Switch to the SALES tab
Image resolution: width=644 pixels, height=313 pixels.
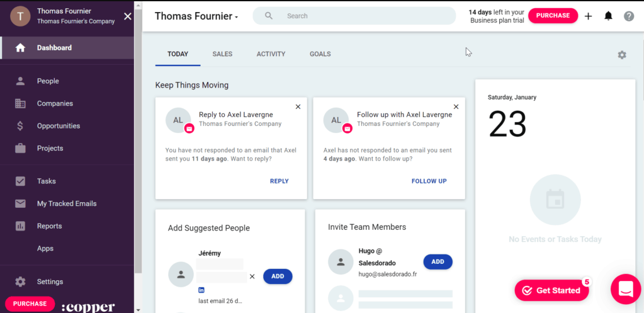coord(222,54)
